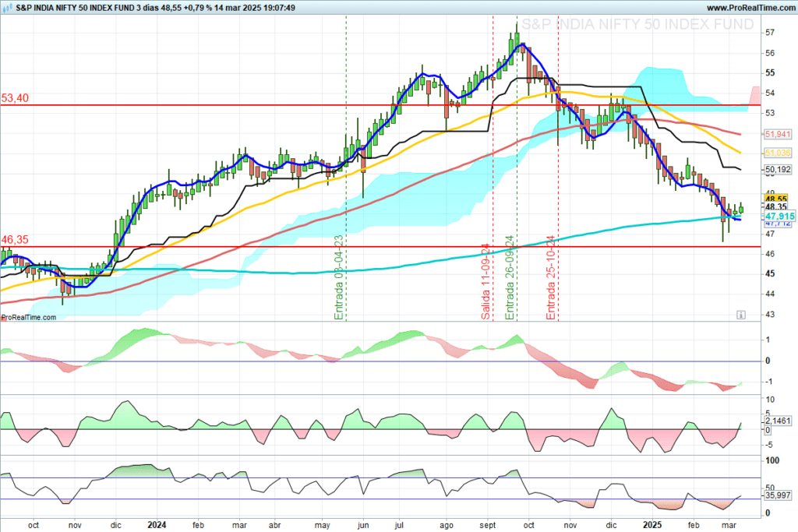Image resolution: width=798 pixels, height=532 pixels.
Task: Click the 'jul' month label on time axis
Action: (399, 526)
